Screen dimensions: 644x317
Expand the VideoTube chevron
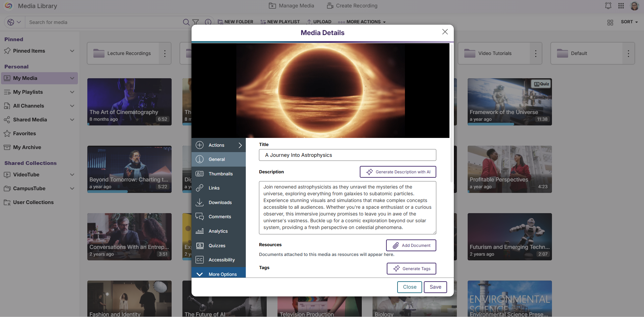pyautogui.click(x=72, y=175)
